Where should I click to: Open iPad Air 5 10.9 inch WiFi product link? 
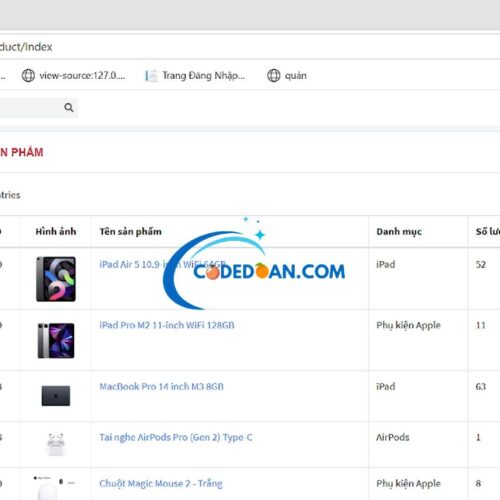(x=162, y=264)
